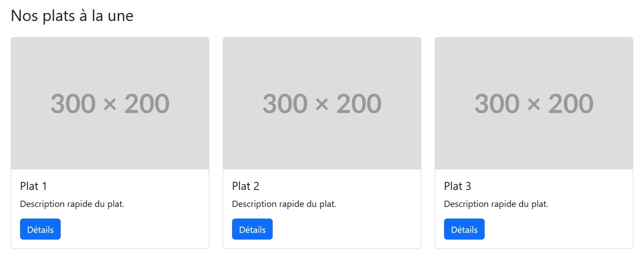
Task: Click empty space right of Plat 1's Détails button
Action: pos(134,229)
